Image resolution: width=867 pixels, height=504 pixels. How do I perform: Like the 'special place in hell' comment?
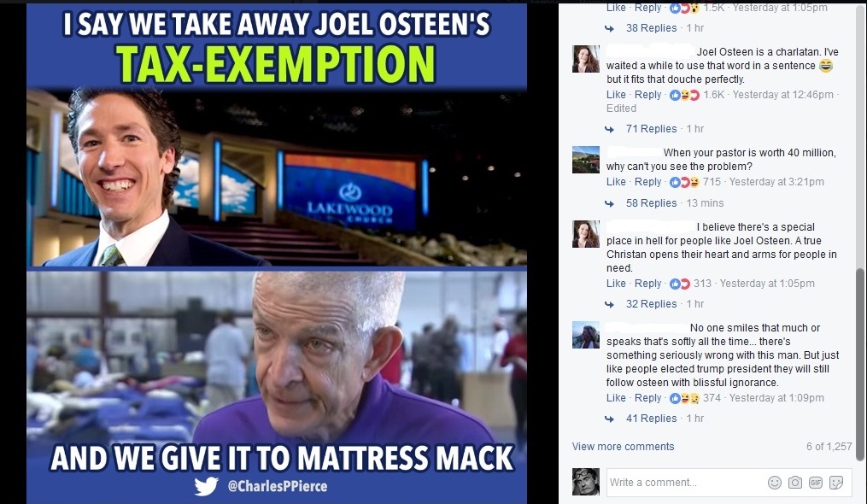point(616,284)
